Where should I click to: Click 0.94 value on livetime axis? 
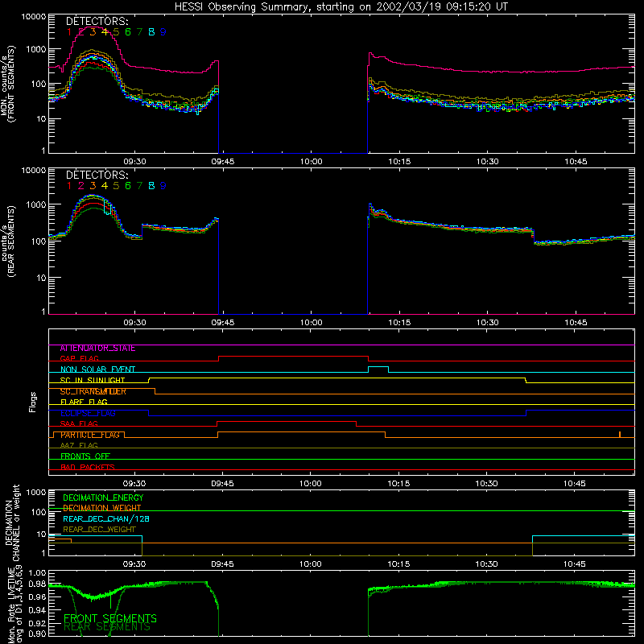[37, 610]
